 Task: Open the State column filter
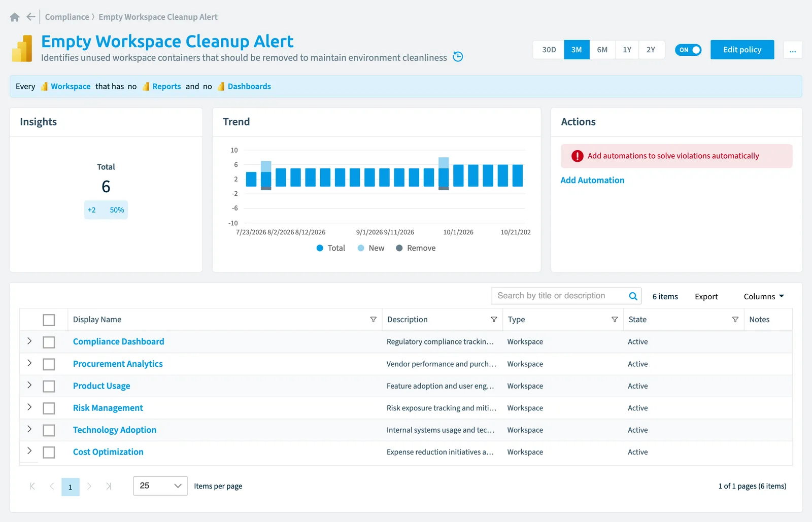(x=735, y=320)
